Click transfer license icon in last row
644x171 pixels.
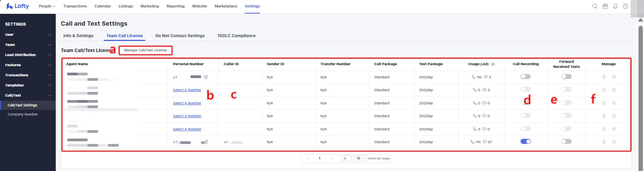(x=614, y=142)
